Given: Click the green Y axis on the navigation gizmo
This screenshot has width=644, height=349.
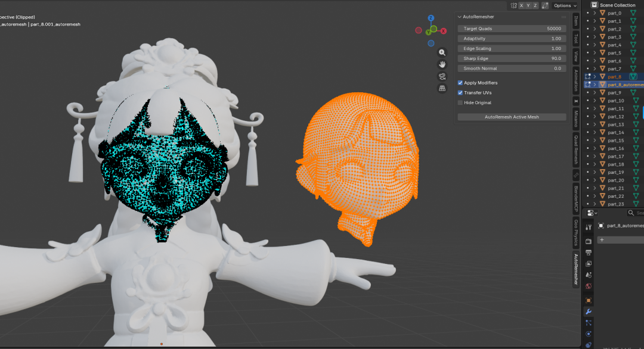Looking at the screenshot, I should point(428,32).
